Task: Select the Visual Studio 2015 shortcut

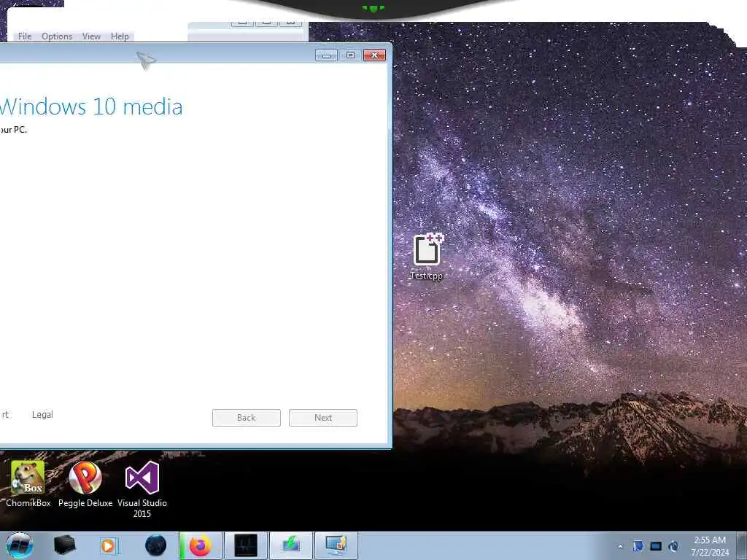Action: (142, 489)
